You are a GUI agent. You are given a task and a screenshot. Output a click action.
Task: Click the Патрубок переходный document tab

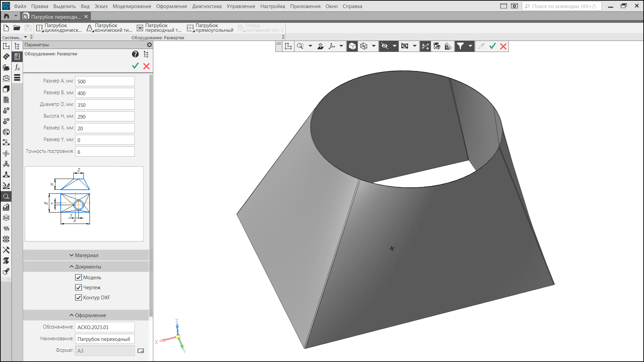[55, 16]
